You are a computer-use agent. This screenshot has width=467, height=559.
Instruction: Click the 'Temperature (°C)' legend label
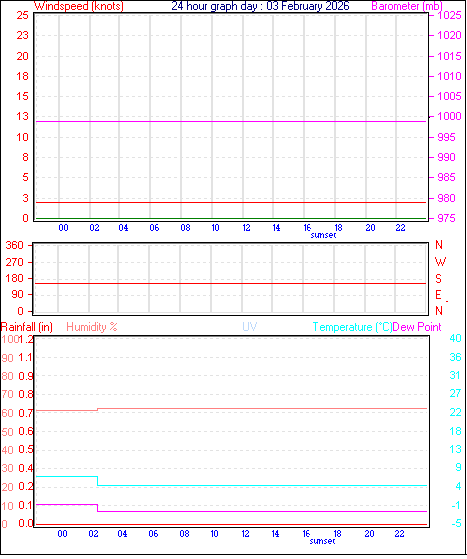coord(352,327)
